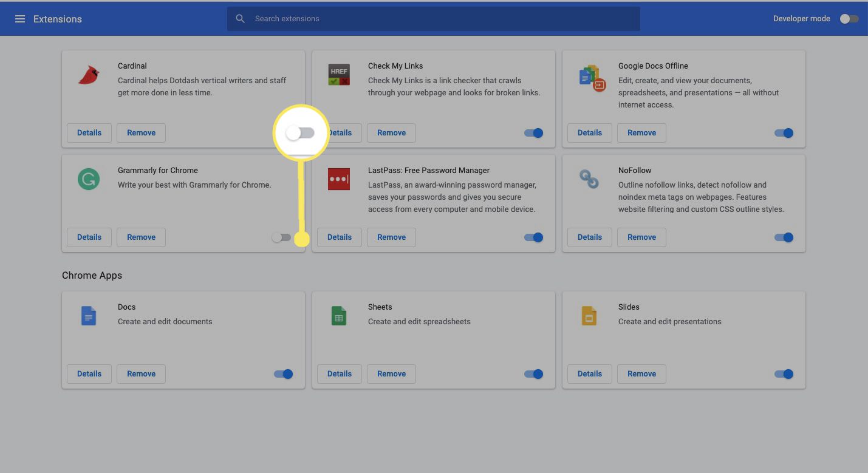The image size is (868, 473).
Task: Focus the Search extensions field
Action: point(434,19)
